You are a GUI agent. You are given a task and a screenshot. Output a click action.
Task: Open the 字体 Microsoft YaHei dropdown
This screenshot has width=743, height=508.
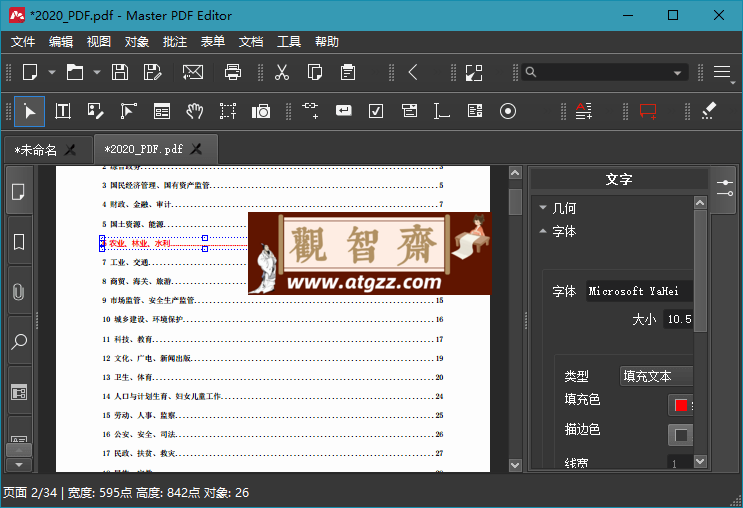[639, 291]
